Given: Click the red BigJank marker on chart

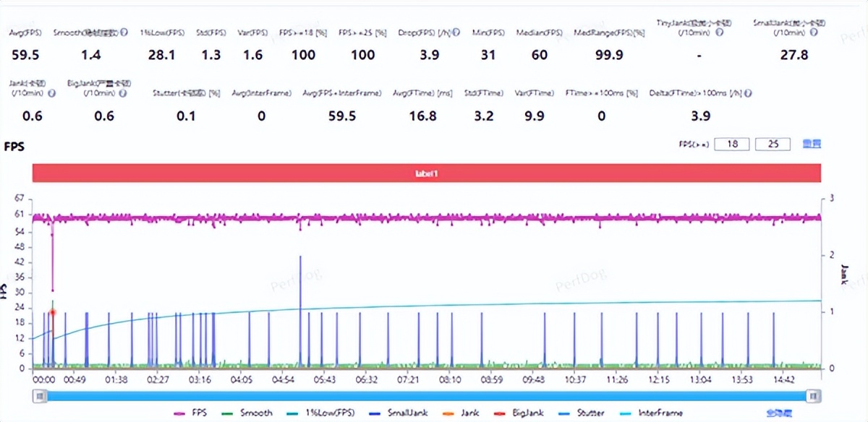Looking at the screenshot, I should point(52,312).
